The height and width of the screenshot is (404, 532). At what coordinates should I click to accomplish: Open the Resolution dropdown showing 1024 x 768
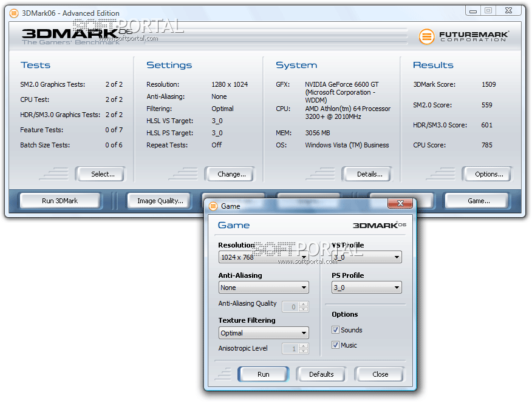point(264,257)
